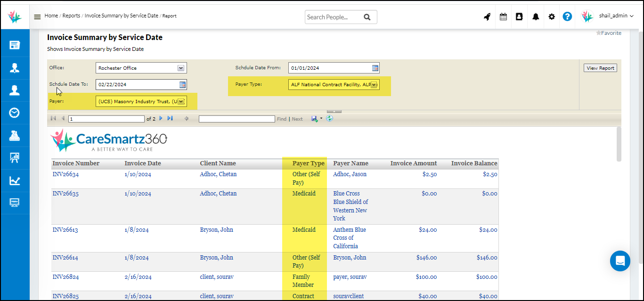Click the rocket icon in top bar
The width and height of the screenshot is (644, 301).
click(x=487, y=16)
